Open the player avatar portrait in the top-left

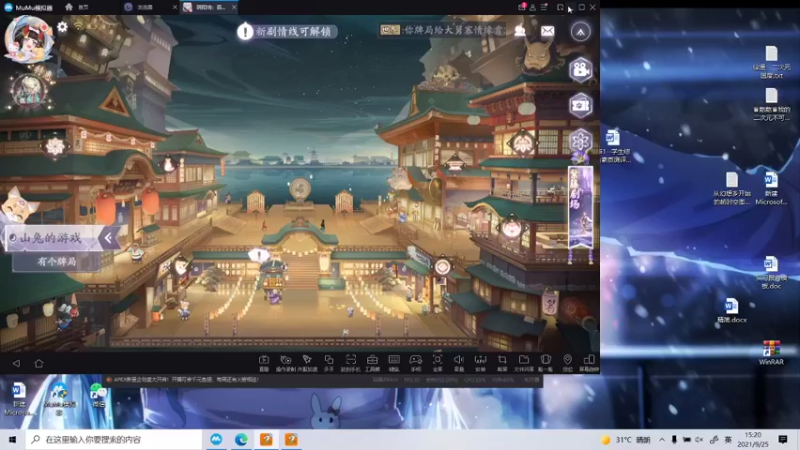click(29, 39)
